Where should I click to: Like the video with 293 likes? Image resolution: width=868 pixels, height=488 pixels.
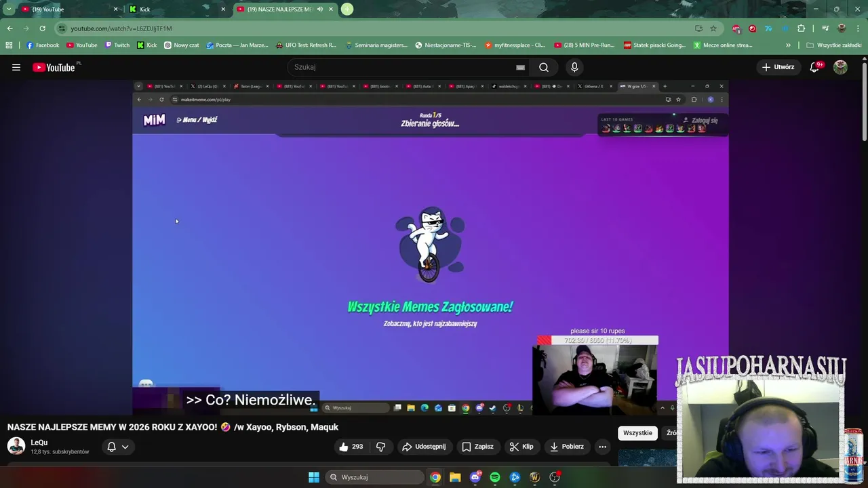pyautogui.click(x=351, y=447)
